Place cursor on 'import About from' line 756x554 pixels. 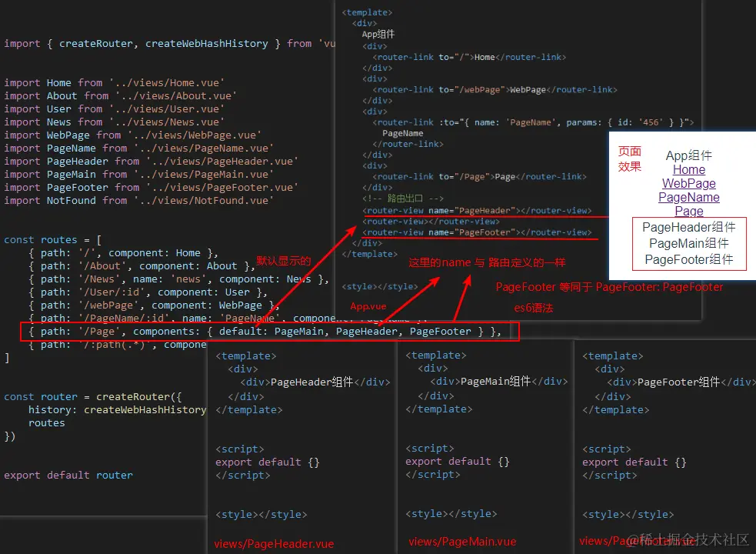point(121,96)
